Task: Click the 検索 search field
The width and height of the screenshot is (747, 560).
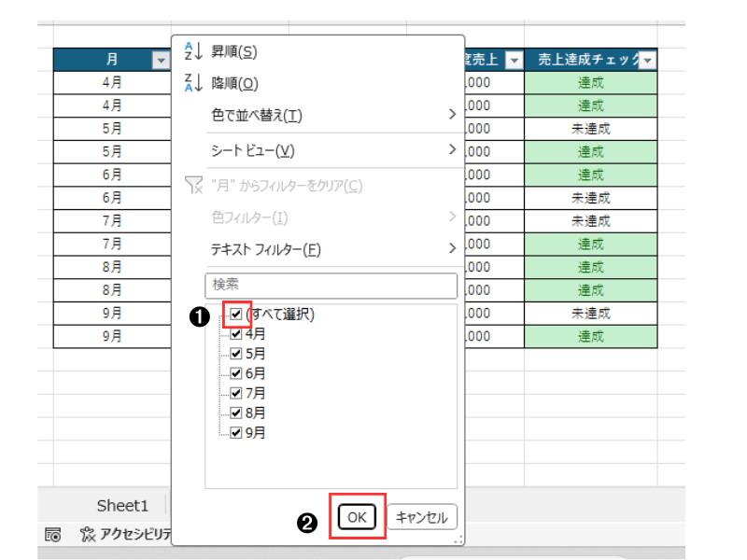Action: 331,285
